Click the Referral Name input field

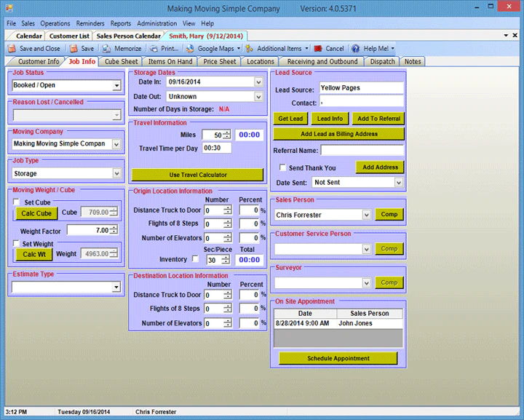[362, 151]
